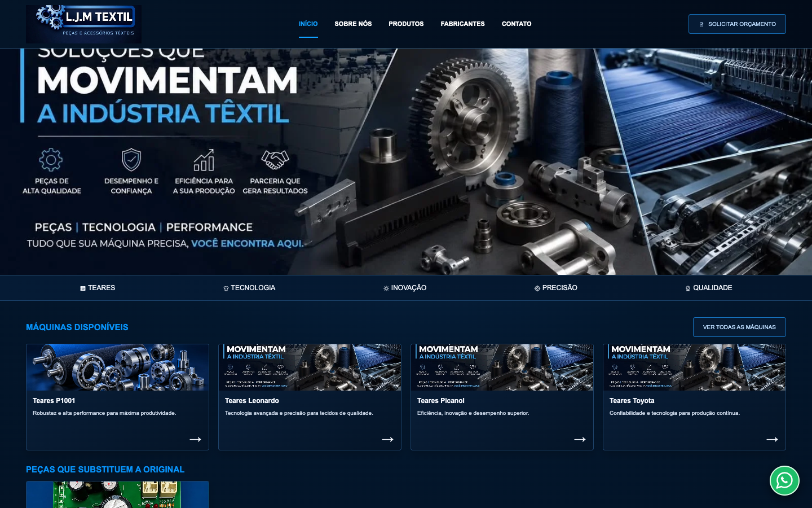The image size is (812, 508).
Task: Click 'Eficiência, inovação e desempenho superior' text
Action: 473,413
